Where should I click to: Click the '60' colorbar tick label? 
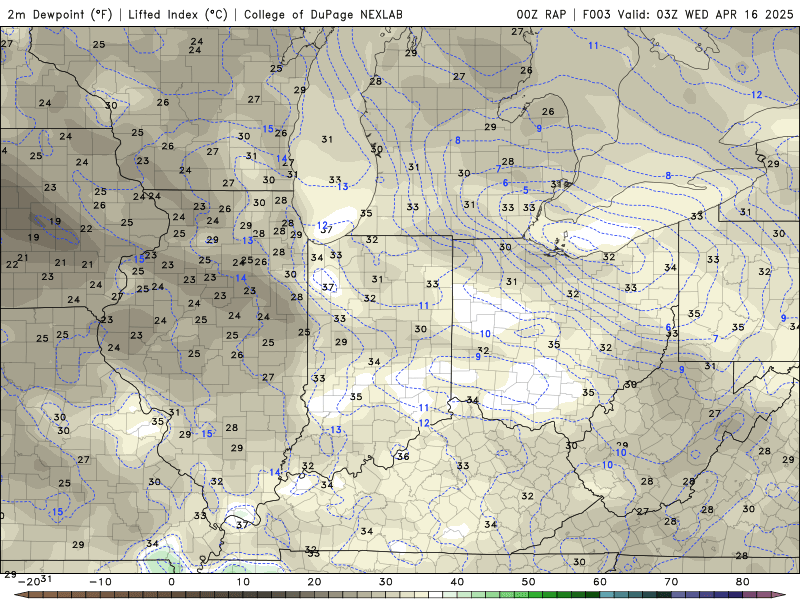[600, 582]
